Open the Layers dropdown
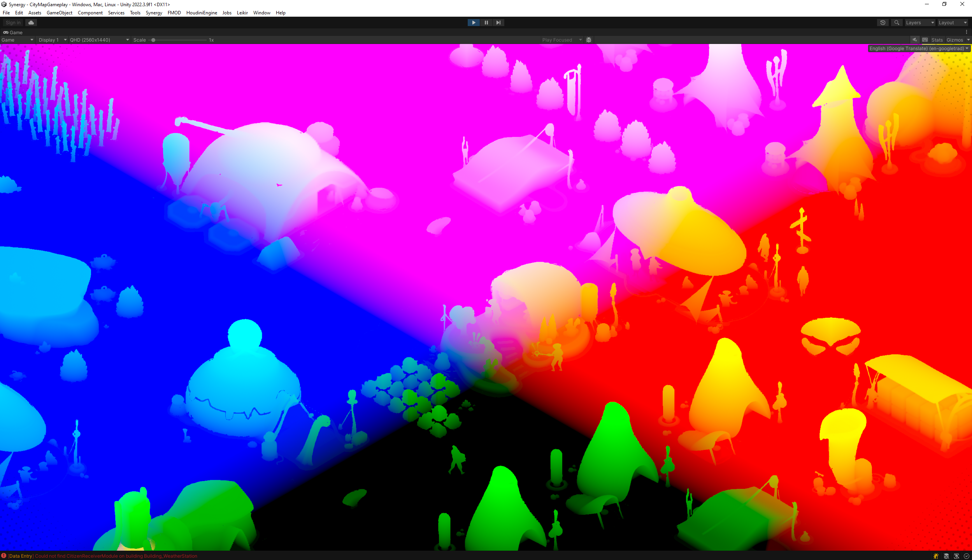 pyautogui.click(x=919, y=23)
